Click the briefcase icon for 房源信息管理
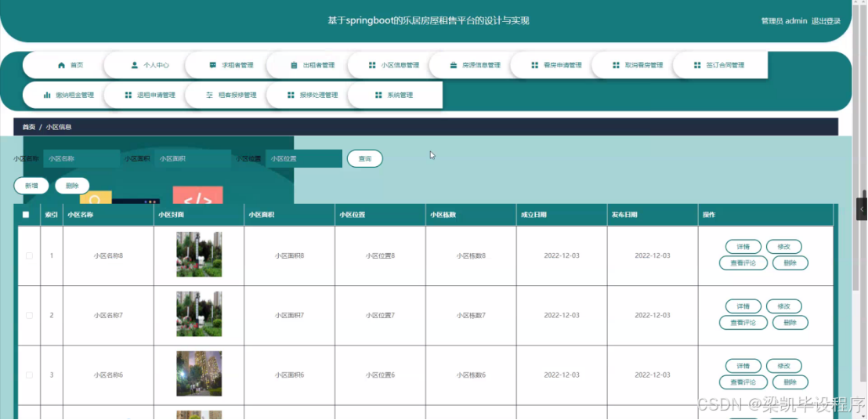The width and height of the screenshot is (868, 420). (x=453, y=65)
